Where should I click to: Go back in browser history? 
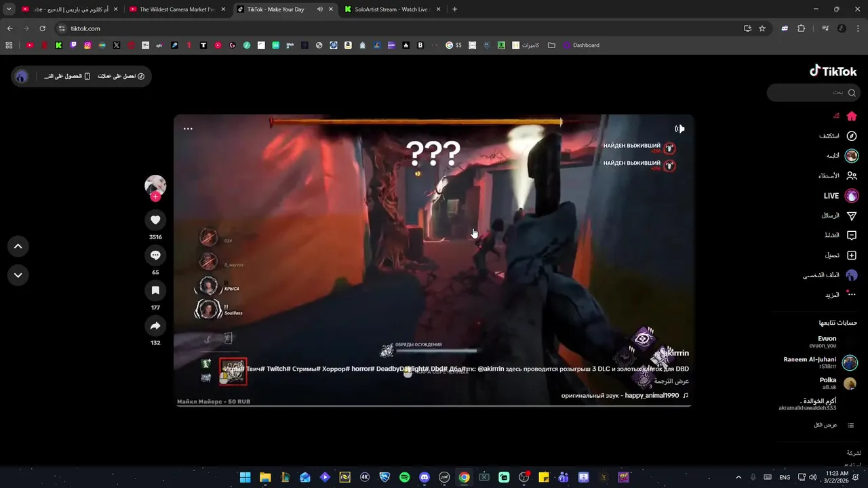point(9,28)
